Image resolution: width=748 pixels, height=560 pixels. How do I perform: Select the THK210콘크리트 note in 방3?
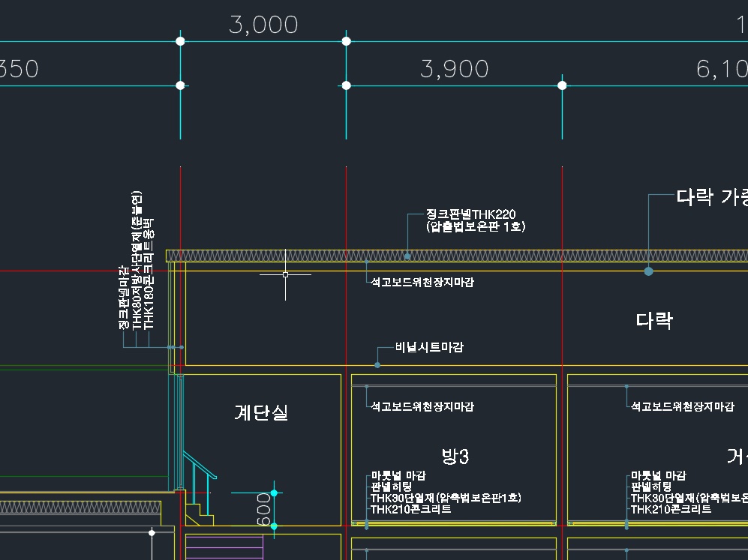click(410, 509)
